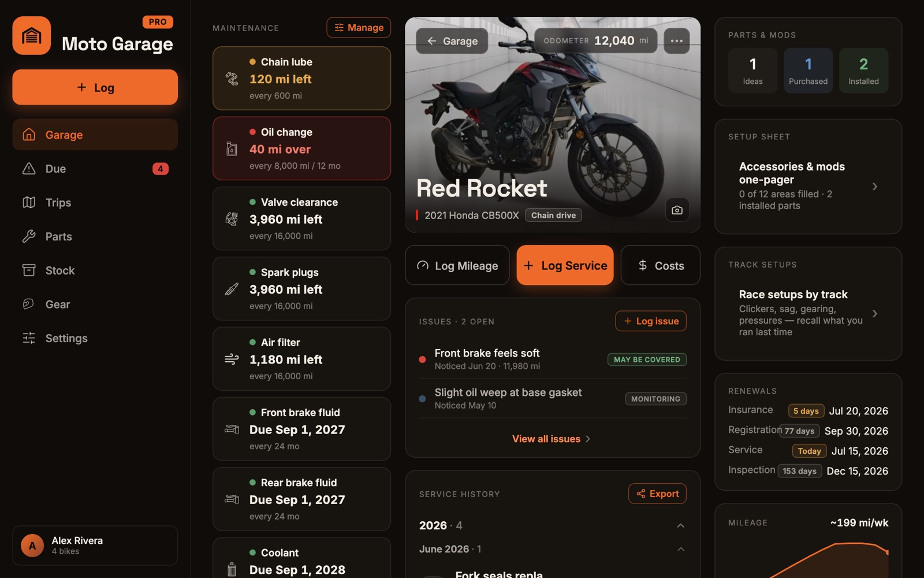Click the Alex Rivera avatar

tap(32, 546)
